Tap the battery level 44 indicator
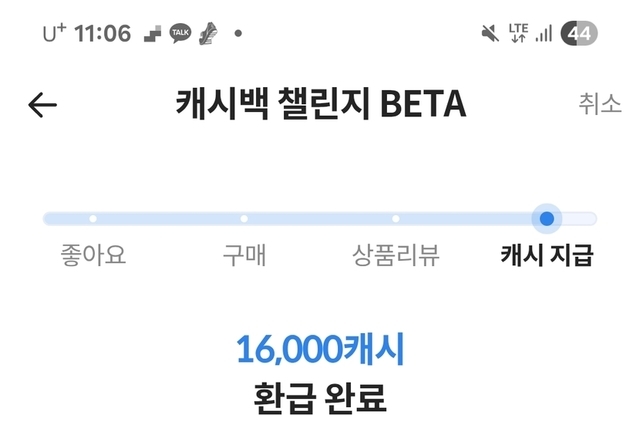This screenshot has width=640, height=440. 580,34
